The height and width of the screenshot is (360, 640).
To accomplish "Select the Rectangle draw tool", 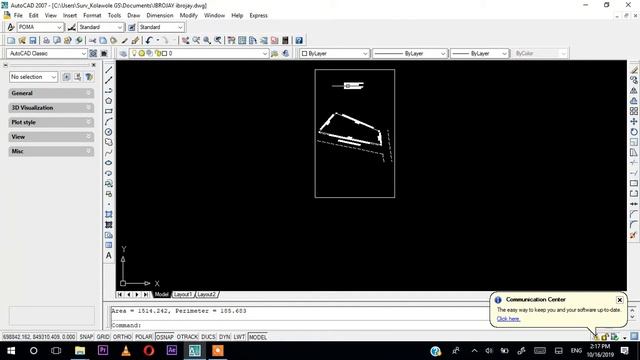I will tap(109, 111).
